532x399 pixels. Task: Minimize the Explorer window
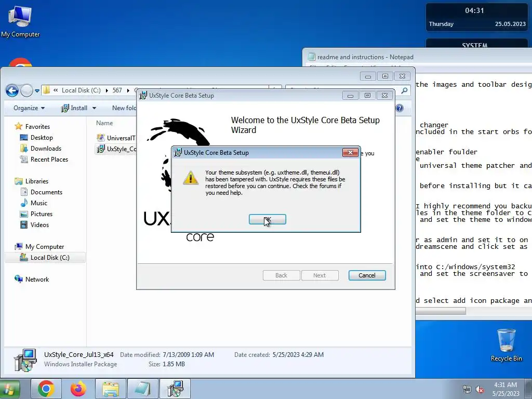click(x=368, y=76)
